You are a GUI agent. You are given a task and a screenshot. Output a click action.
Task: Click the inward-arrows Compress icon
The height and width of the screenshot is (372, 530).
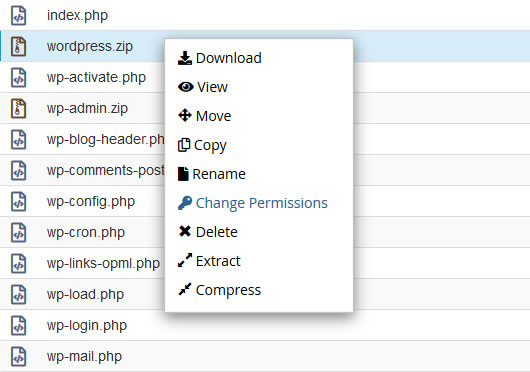click(185, 289)
